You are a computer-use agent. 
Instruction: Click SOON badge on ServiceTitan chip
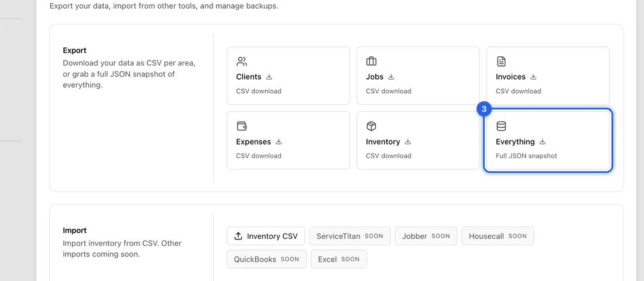(374, 237)
